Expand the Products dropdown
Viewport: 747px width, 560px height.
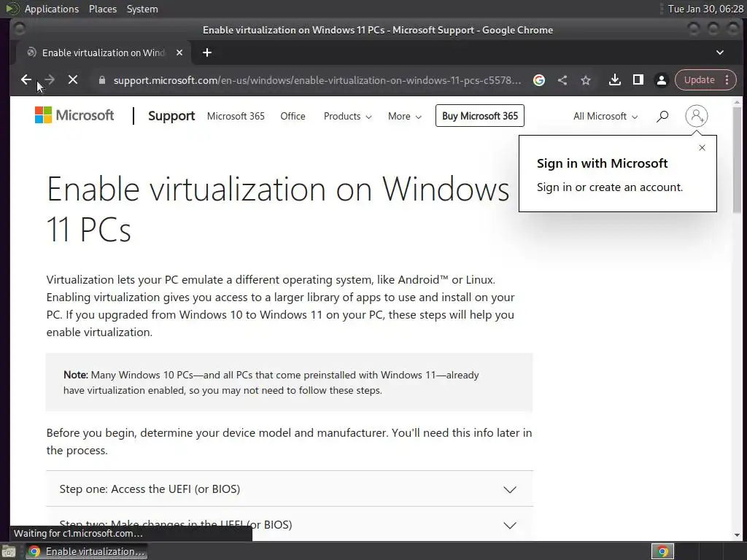coord(347,116)
